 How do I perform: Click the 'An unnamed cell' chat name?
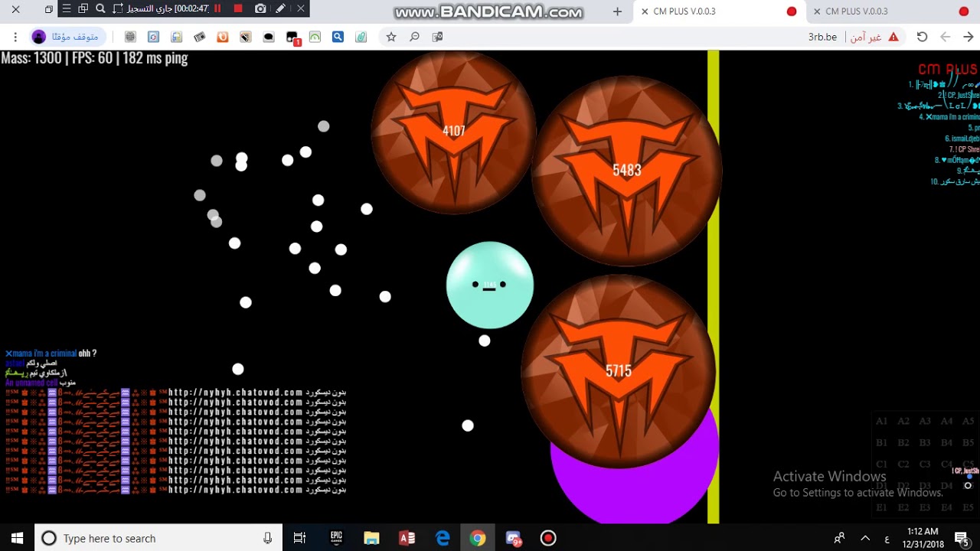[x=31, y=383]
